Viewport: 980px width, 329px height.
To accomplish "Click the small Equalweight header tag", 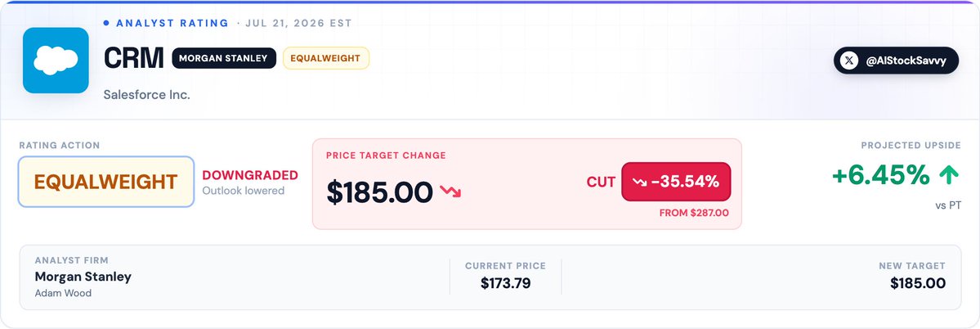I will (x=325, y=58).
